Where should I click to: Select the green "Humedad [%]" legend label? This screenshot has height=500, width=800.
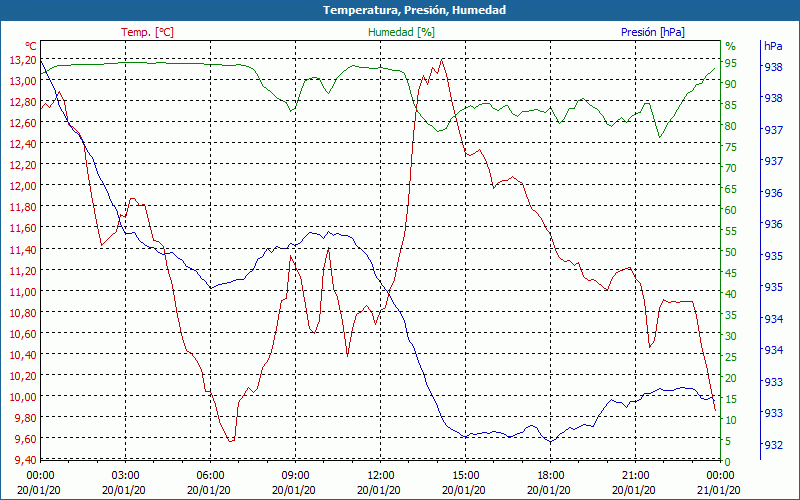[401, 32]
